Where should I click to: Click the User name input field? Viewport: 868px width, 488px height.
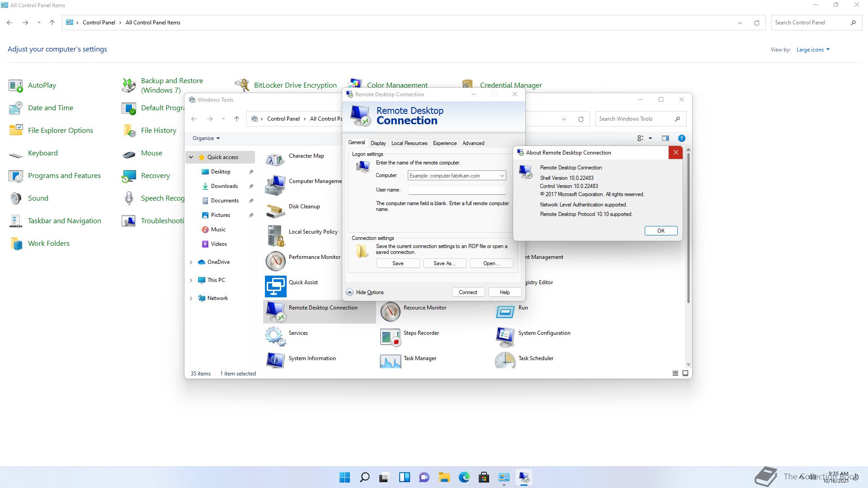point(457,190)
